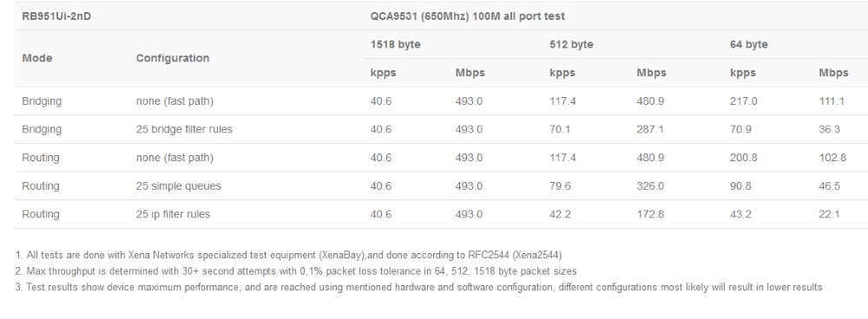Click the 326.0 Mbps value
This screenshot has height=319, width=868.
click(650, 186)
